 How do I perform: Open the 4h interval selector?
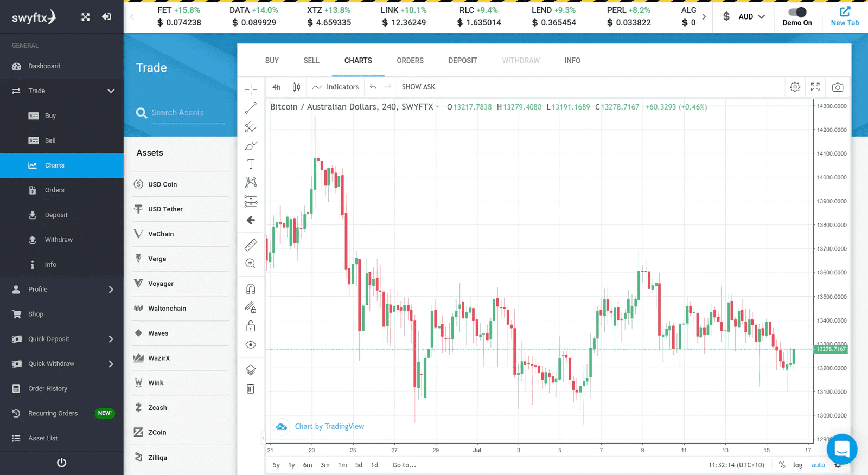[x=277, y=87]
